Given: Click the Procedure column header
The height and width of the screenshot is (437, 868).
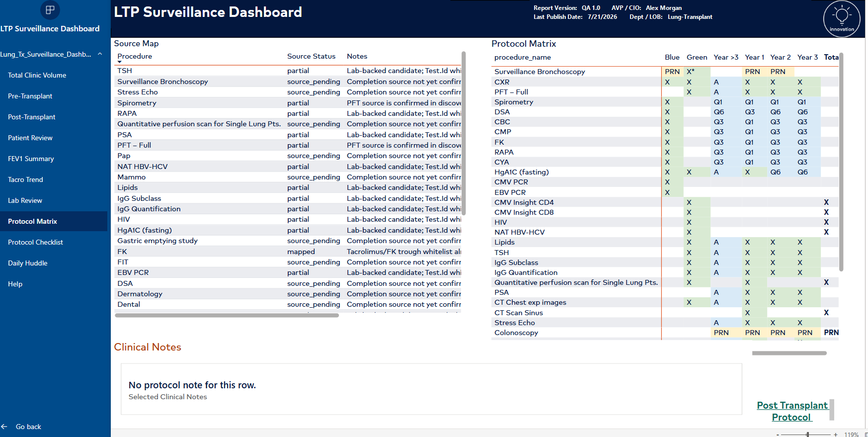Looking at the screenshot, I should 135,56.
